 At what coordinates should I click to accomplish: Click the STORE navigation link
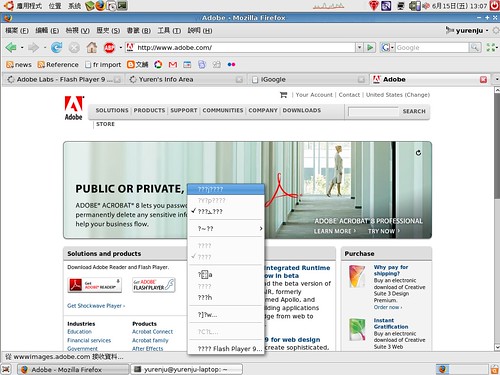pyautogui.click(x=105, y=124)
